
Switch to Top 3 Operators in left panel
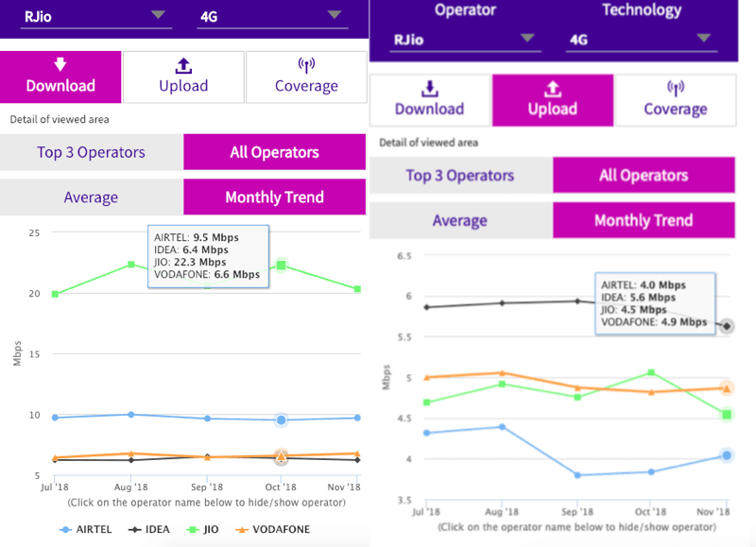(92, 152)
